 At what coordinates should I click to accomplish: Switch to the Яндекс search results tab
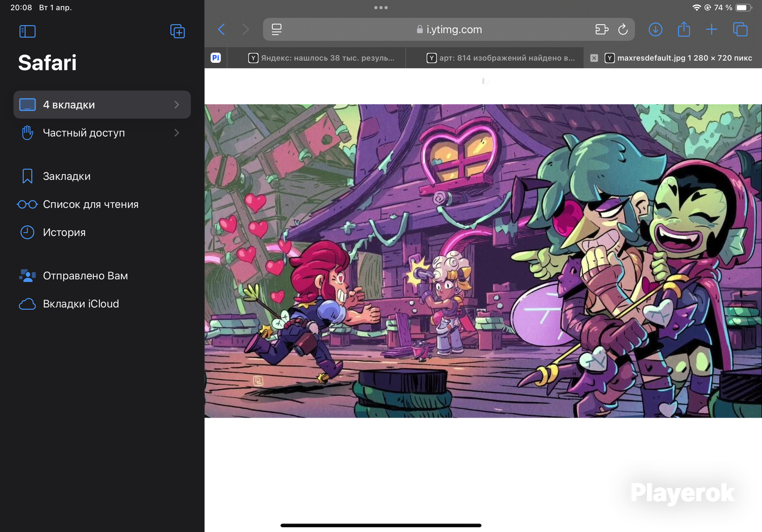point(316,58)
